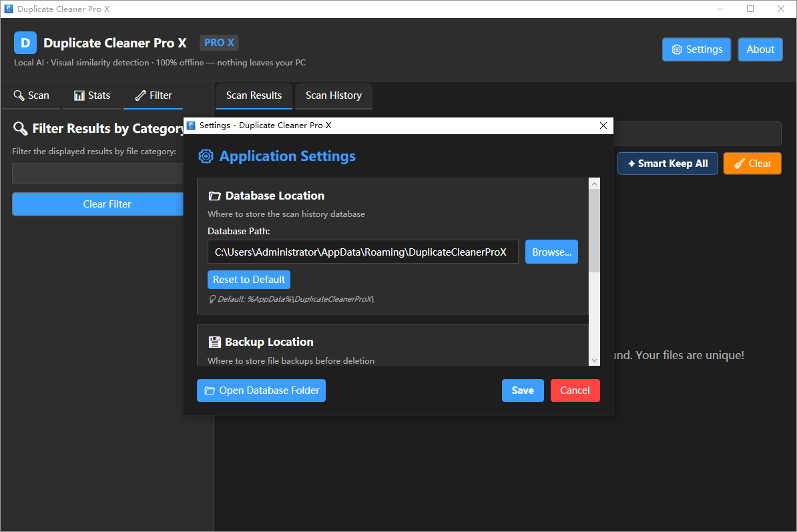
Task: Open the Scan History tab
Action: (334, 95)
